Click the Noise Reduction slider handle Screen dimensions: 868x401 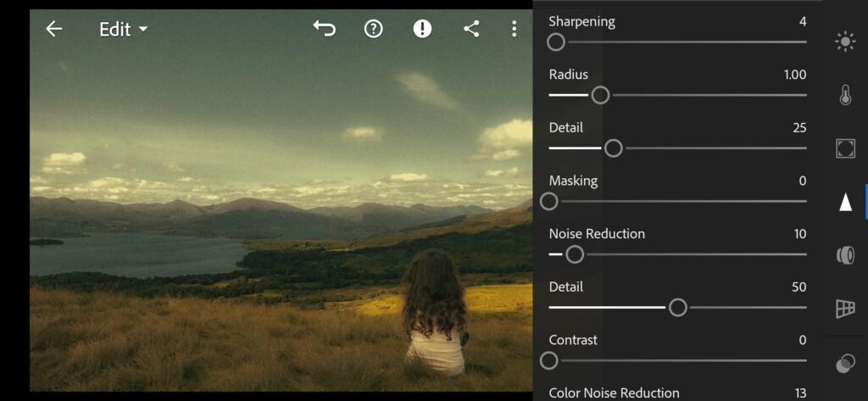click(575, 255)
